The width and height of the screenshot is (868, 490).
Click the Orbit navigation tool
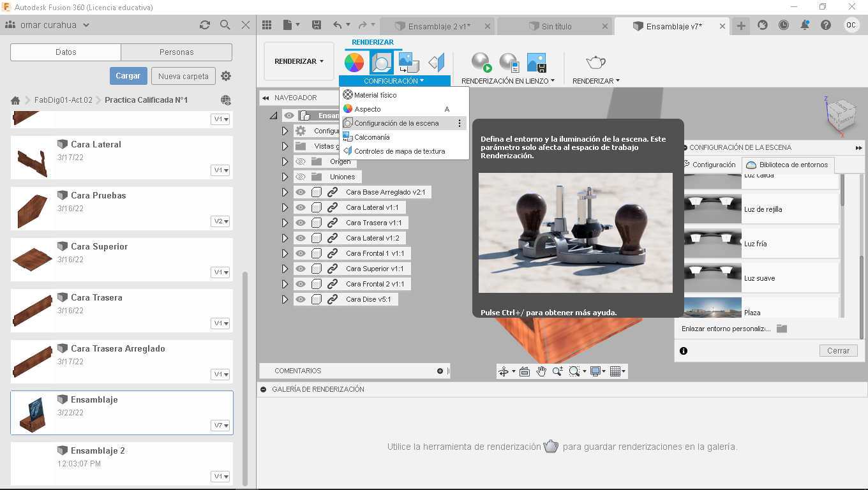[504, 371]
